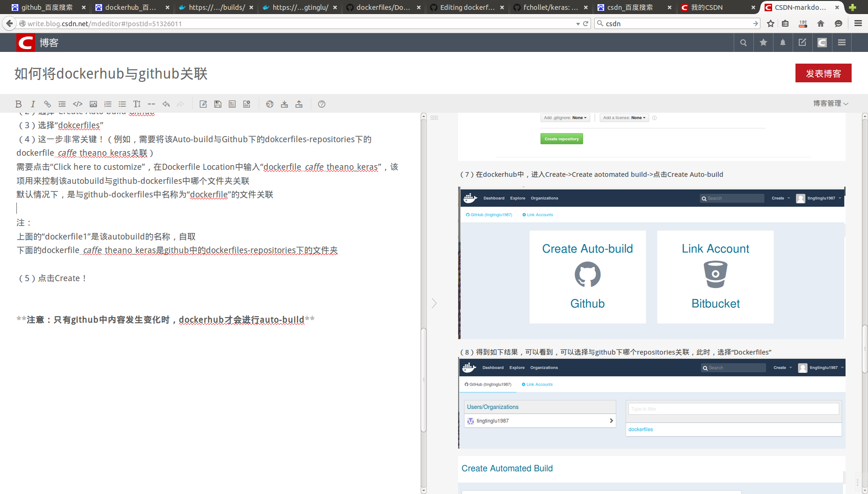Undo the last edit
Viewport: 868px width, 494px height.
pyautogui.click(x=166, y=104)
